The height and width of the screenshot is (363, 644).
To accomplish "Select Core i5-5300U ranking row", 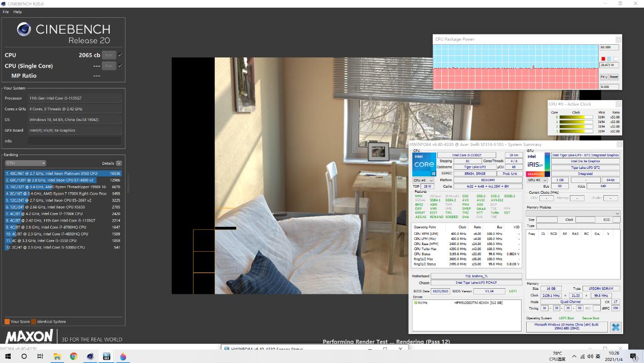I will (63, 247).
